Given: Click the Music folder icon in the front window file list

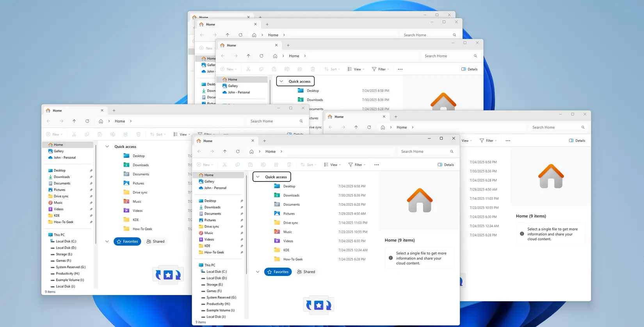Looking at the screenshot, I should [x=277, y=232].
